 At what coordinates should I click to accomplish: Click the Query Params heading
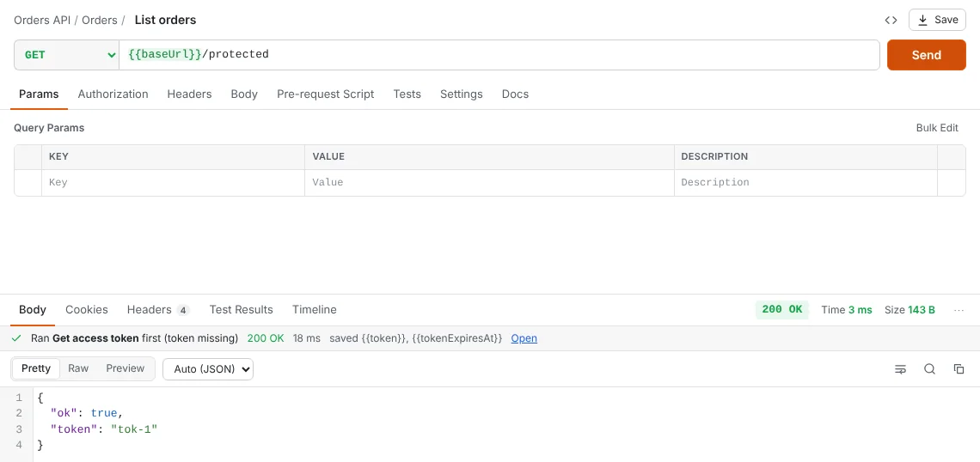click(x=49, y=127)
